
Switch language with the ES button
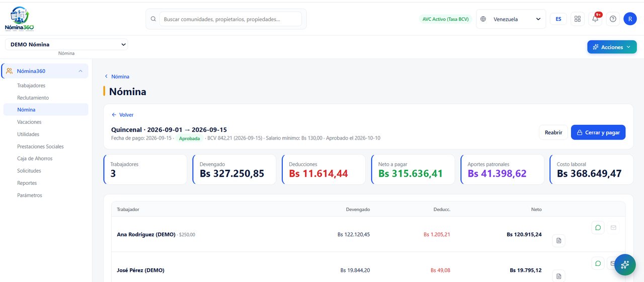[558, 19]
